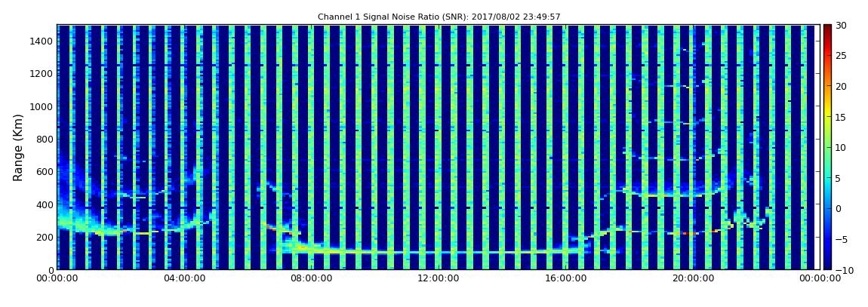
Task: Click the 1000 range axis tick label
Action: 42,106
